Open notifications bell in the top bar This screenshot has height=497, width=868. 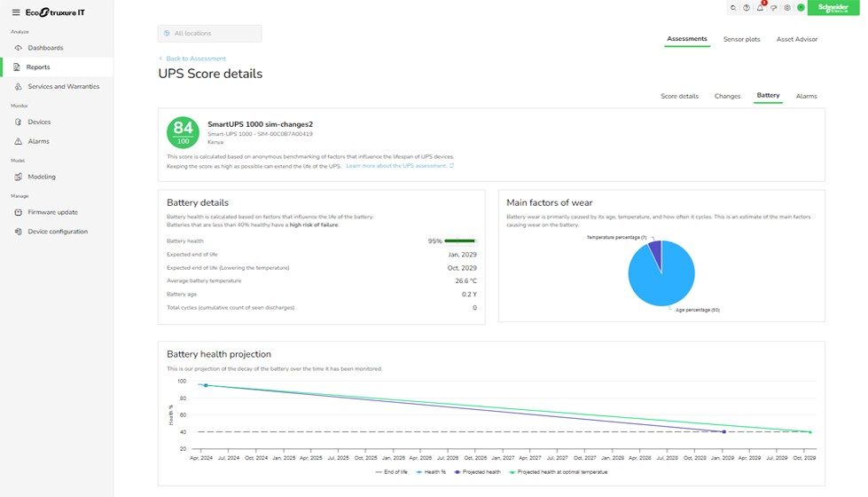[x=760, y=8]
